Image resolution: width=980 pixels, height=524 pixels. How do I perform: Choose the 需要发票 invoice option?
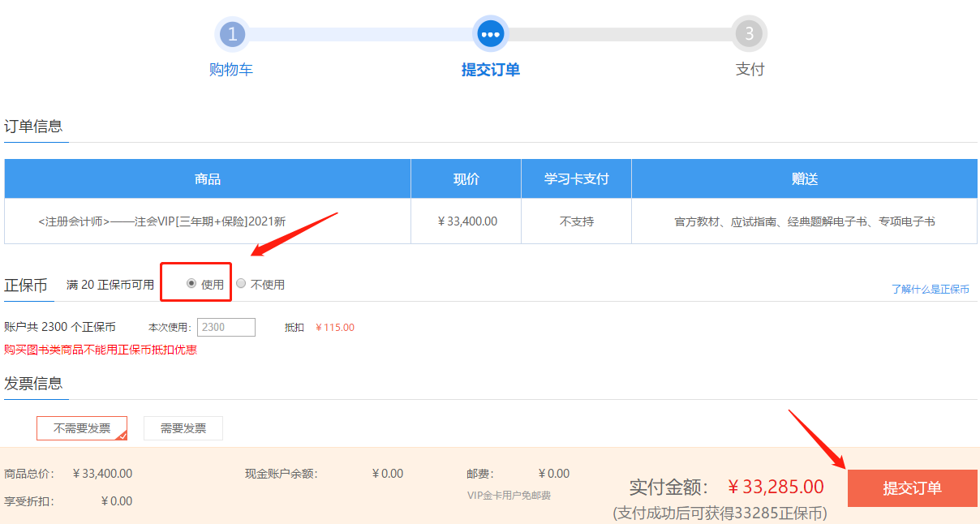click(183, 427)
